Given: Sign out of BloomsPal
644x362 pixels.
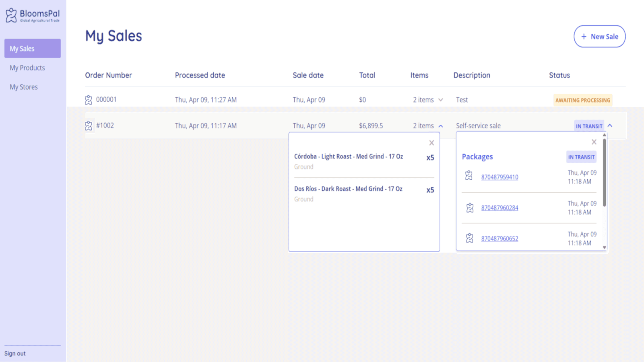Looking at the screenshot, I should [15, 354].
